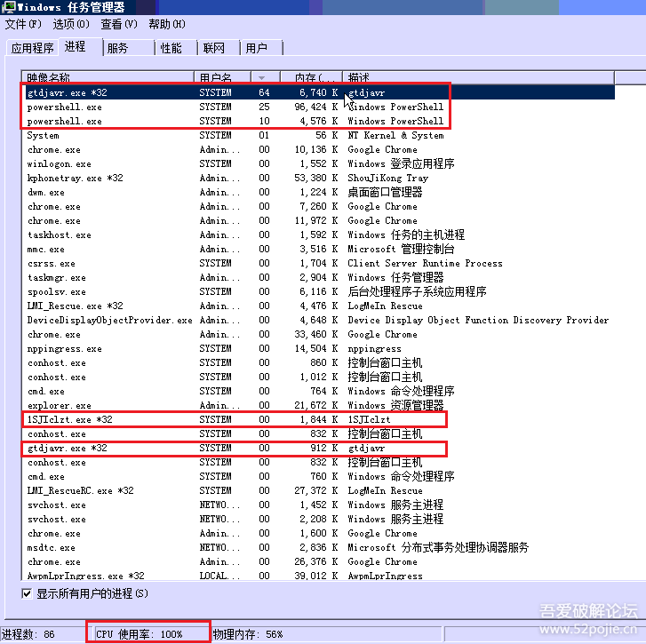646x644 pixels.
Task: Select the msdtc.exe process row
Action: pyautogui.click(x=318, y=547)
